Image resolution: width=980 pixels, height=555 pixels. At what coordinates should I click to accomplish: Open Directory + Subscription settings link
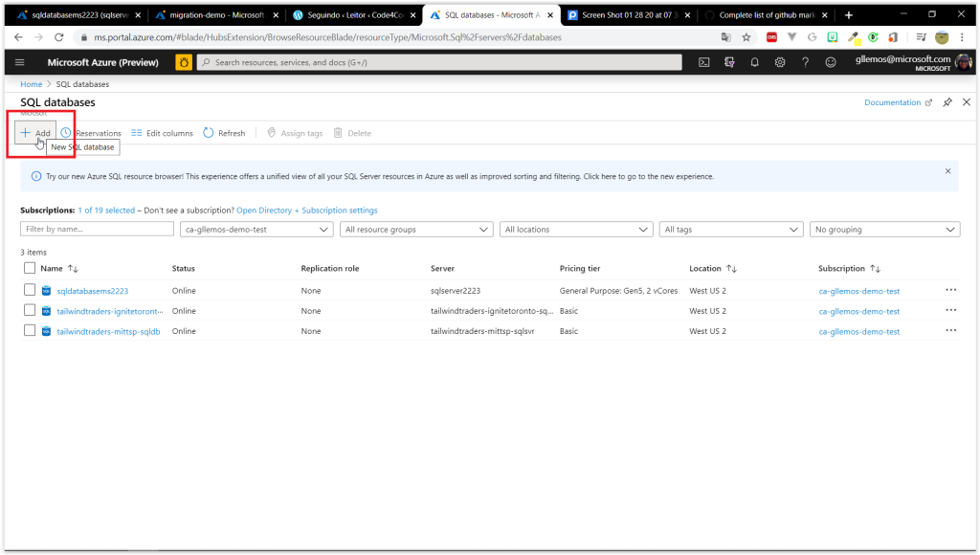307,211
